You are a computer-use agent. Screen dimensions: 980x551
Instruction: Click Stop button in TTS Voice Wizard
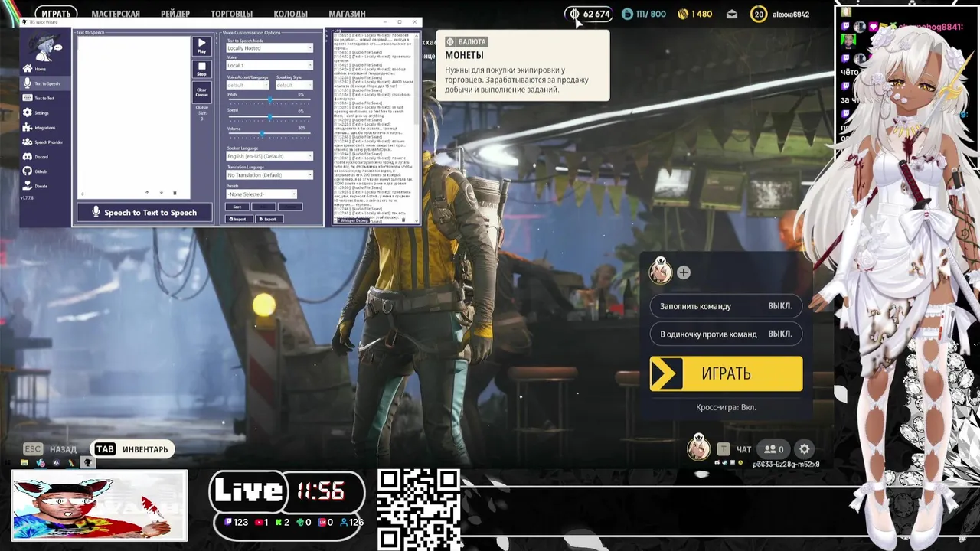(x=201, y=69)
